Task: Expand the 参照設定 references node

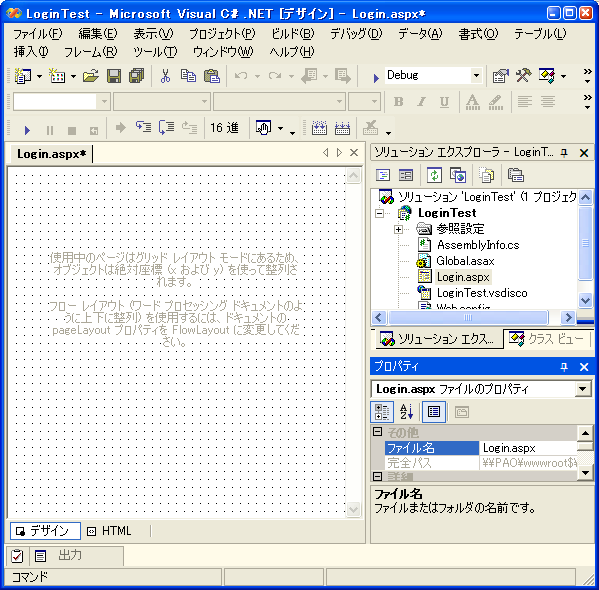Action: [x=398, y=229]
